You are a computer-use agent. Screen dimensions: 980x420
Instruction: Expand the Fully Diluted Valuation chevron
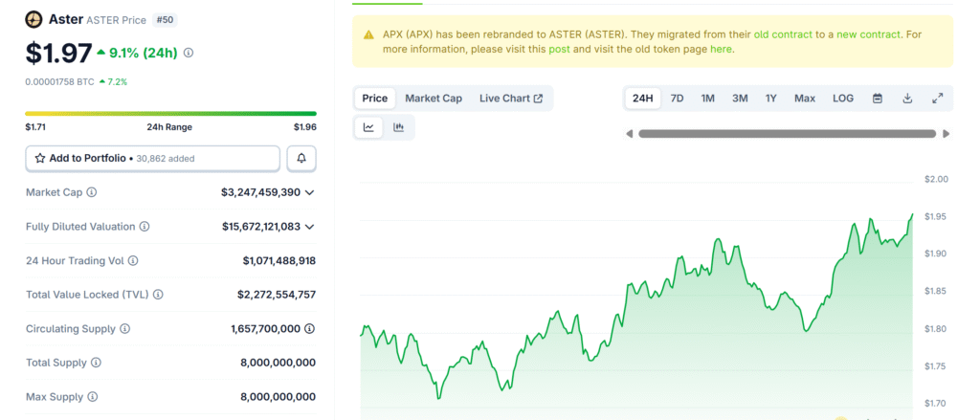pos(309,227)
